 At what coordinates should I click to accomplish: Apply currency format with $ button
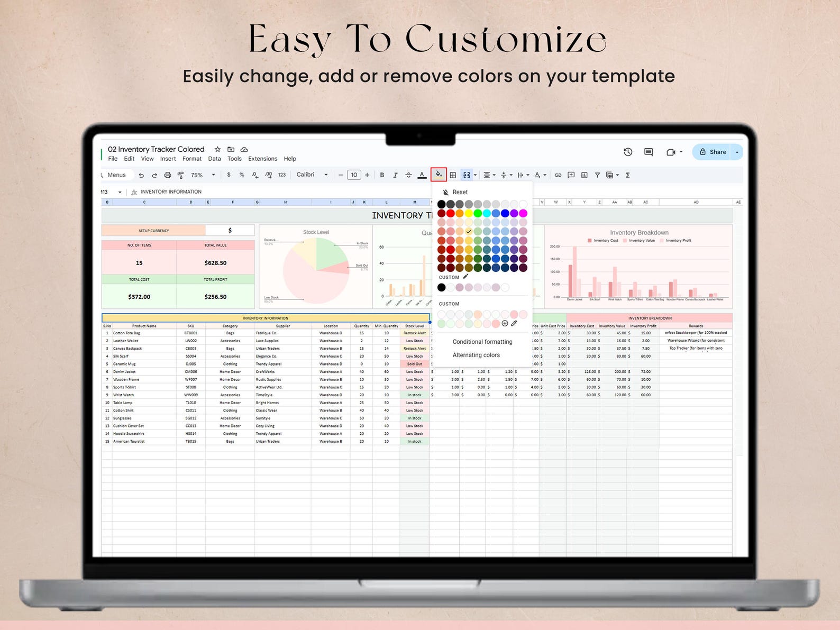(229, 175)
